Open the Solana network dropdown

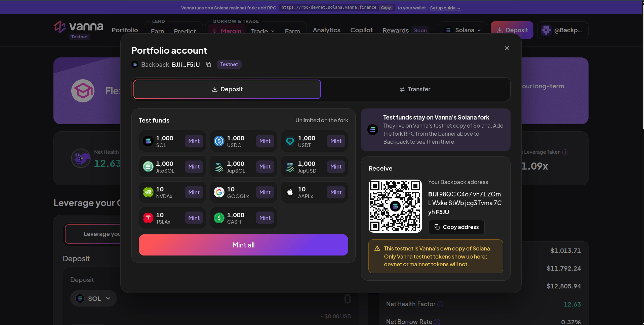point(462,30)
